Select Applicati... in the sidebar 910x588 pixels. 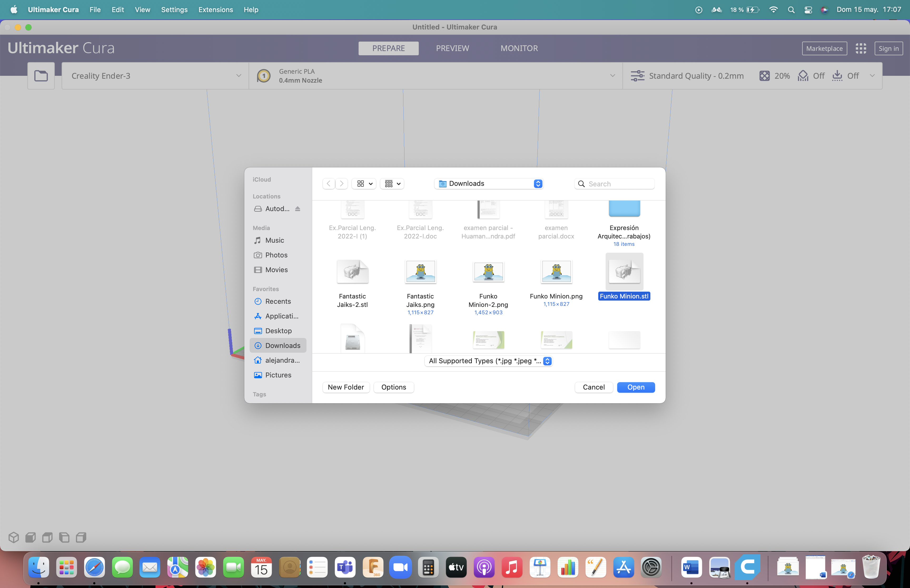point(278,316)
